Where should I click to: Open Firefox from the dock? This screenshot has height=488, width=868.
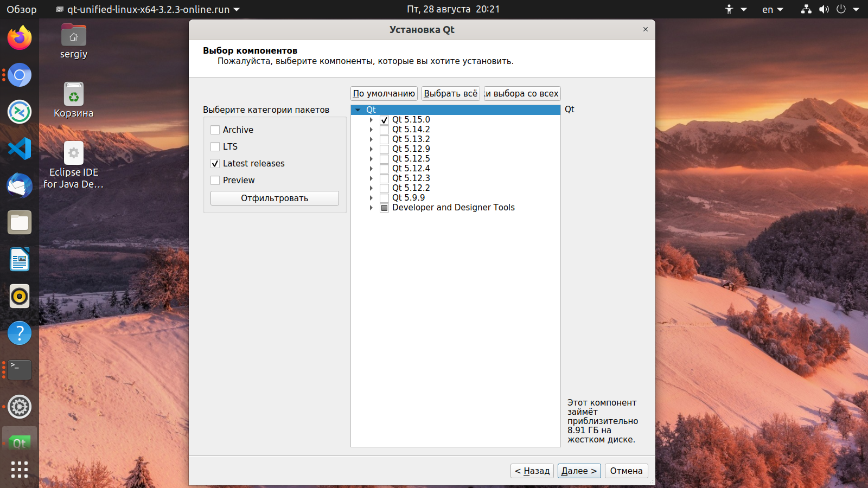(20, 38)
